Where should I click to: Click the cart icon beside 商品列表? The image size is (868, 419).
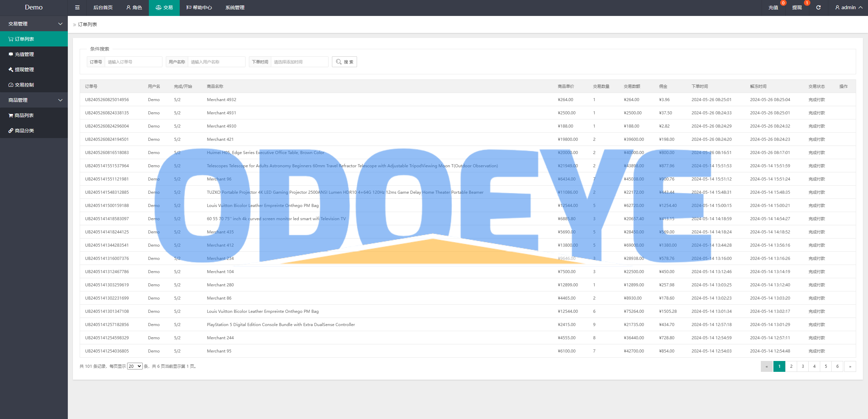[x=11, y=115]
